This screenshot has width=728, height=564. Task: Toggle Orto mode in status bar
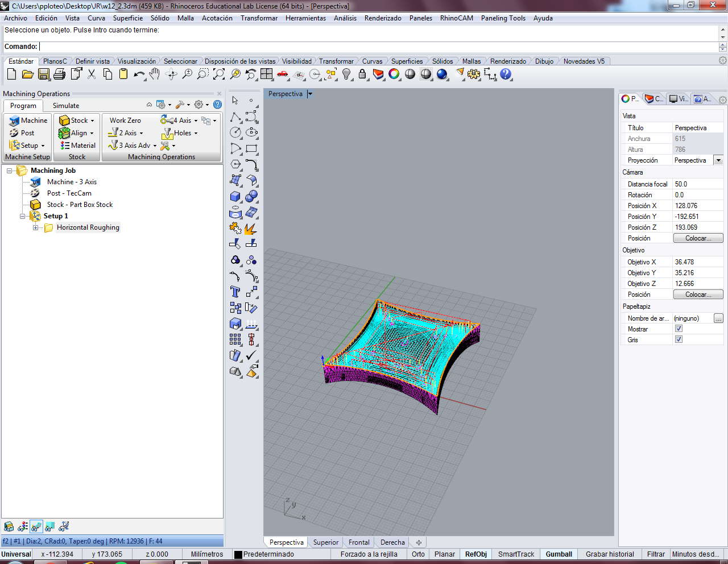pyautogui.click(x=418, y=554)
